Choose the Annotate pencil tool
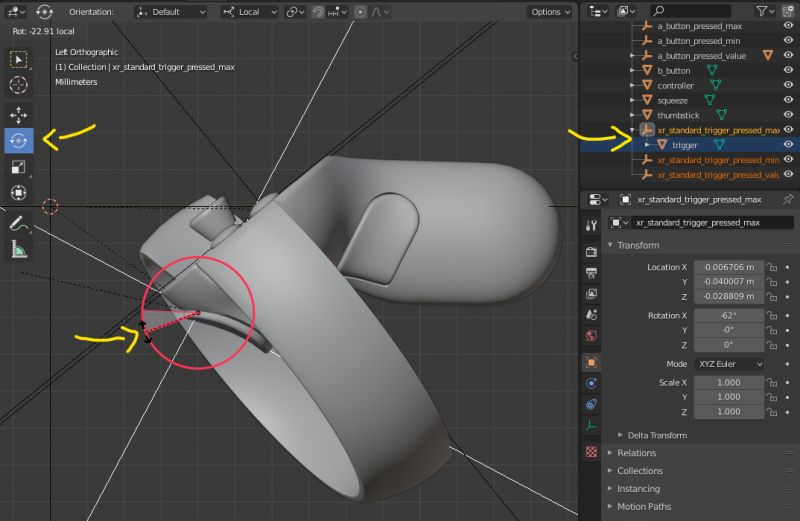This screenshot has height=521, width=800. pos(19,224)
